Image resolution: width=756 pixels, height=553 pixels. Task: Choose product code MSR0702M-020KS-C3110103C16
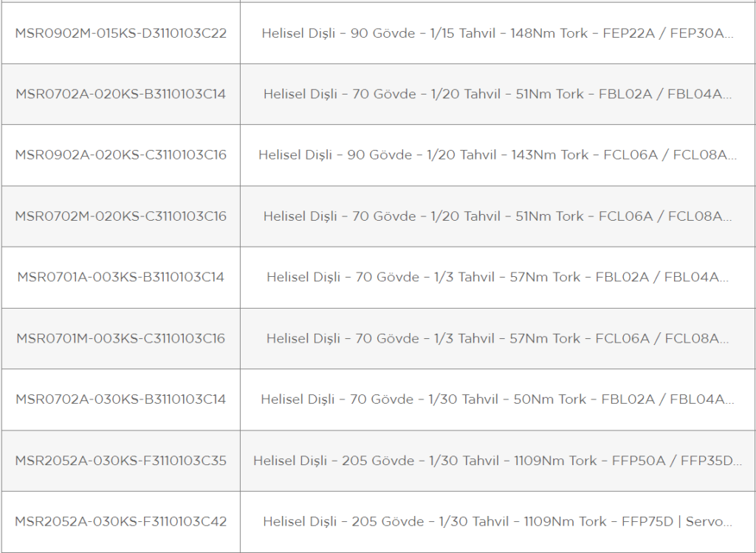tap(120, 216)
